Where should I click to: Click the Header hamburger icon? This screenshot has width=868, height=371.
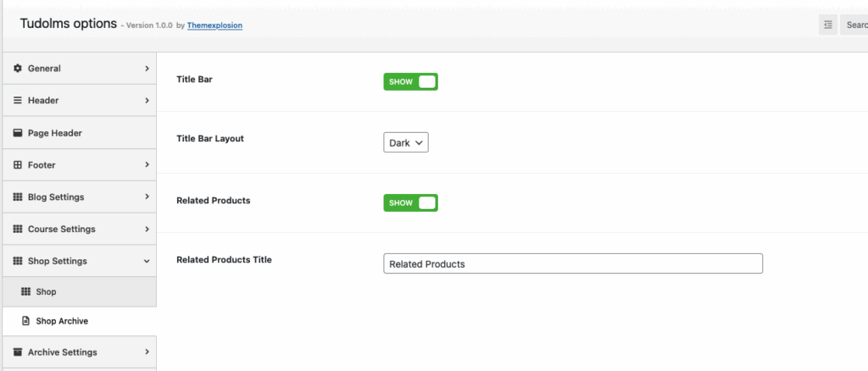coord(18,100)
